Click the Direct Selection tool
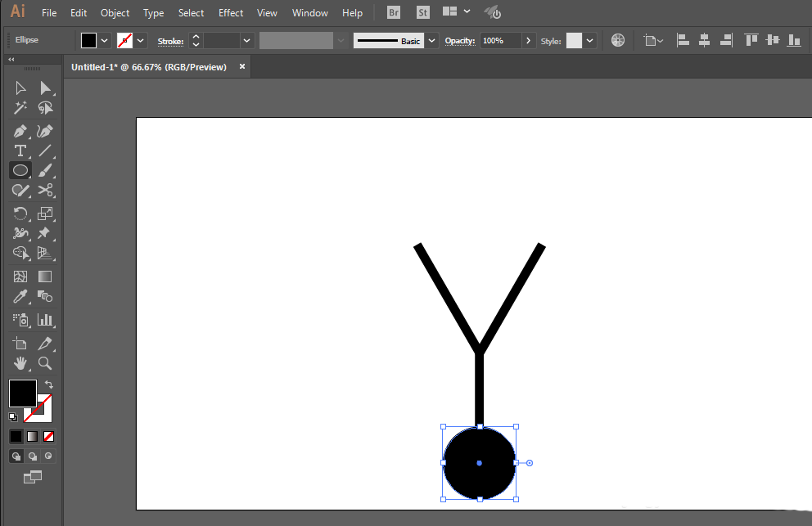Screen dimensions: 812x526 point(46,88)
